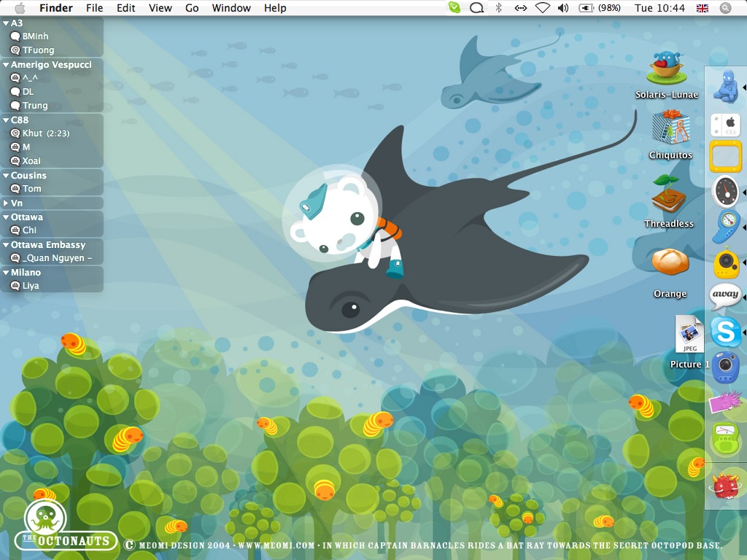Click the pink splash card dock icon
Image resolution: width=747 pixels, height=560 pixels.
[x=725, y=402]
